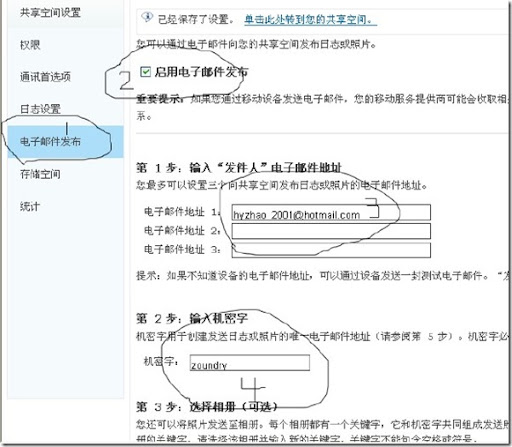Click the 第 2 步：输入机密字 heading
This screenshot has width=512, height=447.
(192, 318)
